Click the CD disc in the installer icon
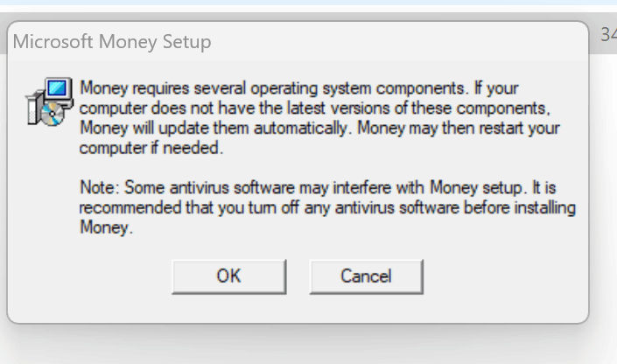The width and height of the screenshot is (617, 364). (51, 115)
